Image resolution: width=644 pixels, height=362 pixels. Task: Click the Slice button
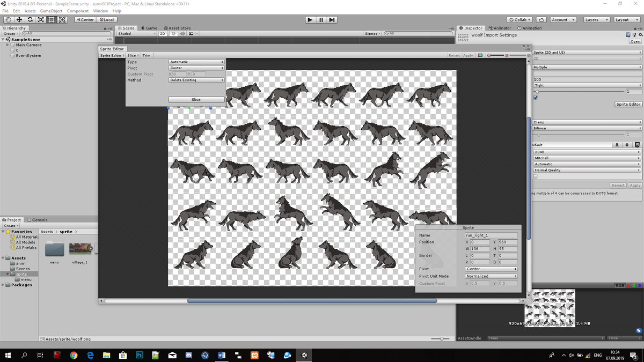(x=196, y=99)
